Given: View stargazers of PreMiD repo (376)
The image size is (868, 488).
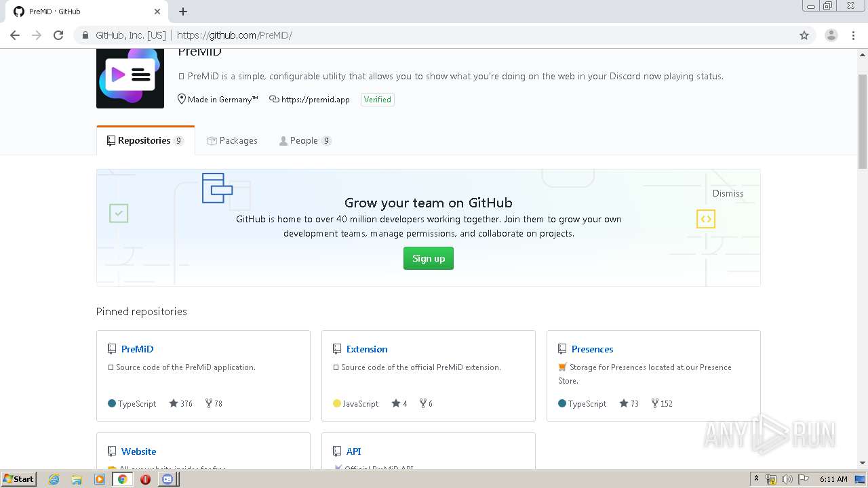Looking at the screenshot, I should click(x=181, y=403).
